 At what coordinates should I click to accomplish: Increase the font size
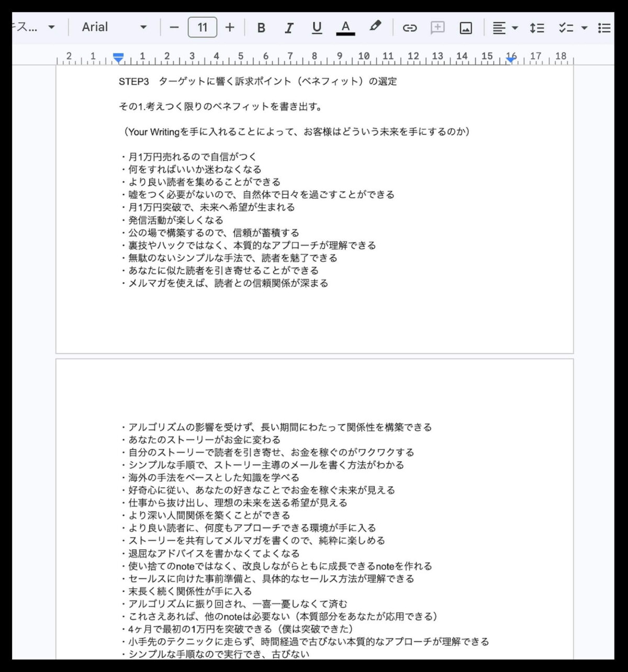coord(229,27)
